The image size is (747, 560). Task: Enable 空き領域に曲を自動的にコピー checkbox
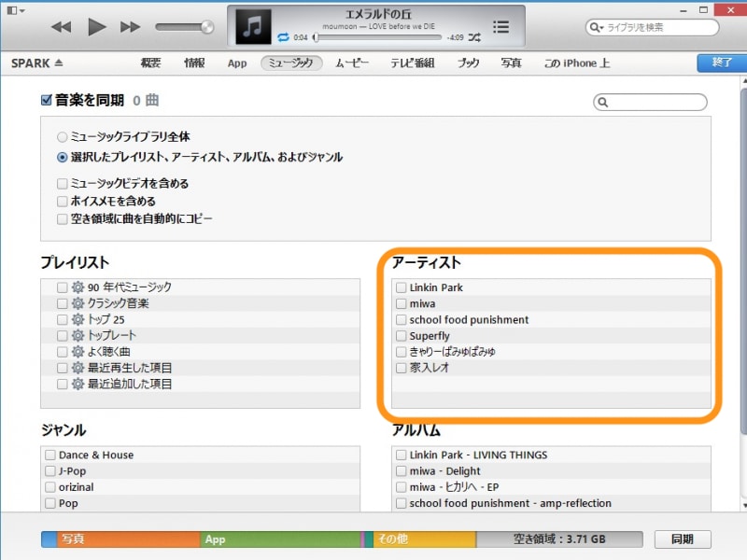pos(62,219)
